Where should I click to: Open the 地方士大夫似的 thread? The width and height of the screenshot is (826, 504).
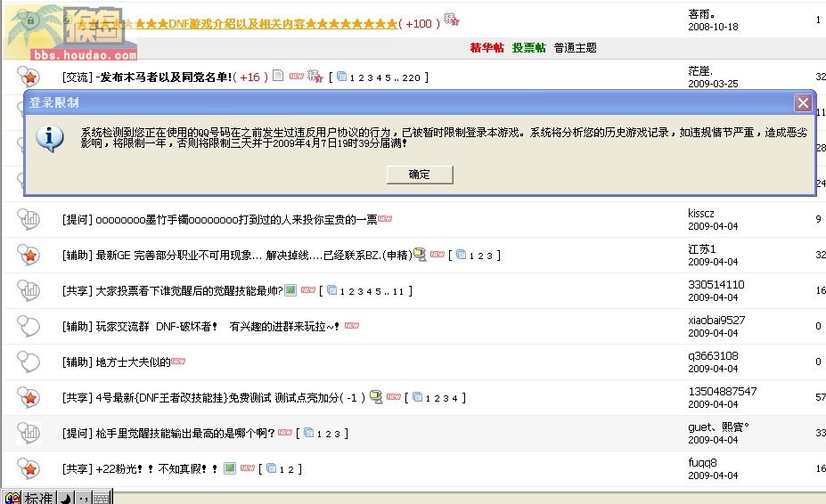pyautogui.click(x=134, y=362)
